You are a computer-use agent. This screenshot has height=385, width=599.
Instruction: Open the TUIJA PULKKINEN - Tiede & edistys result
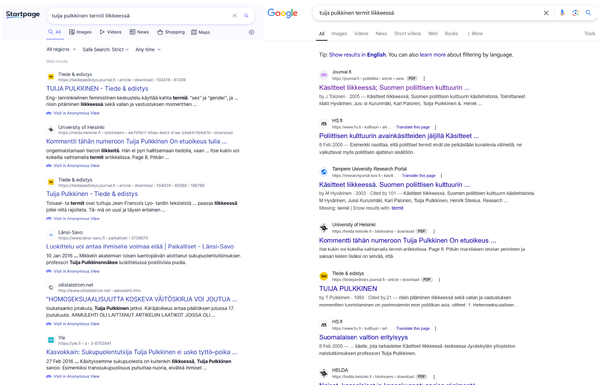97,89
